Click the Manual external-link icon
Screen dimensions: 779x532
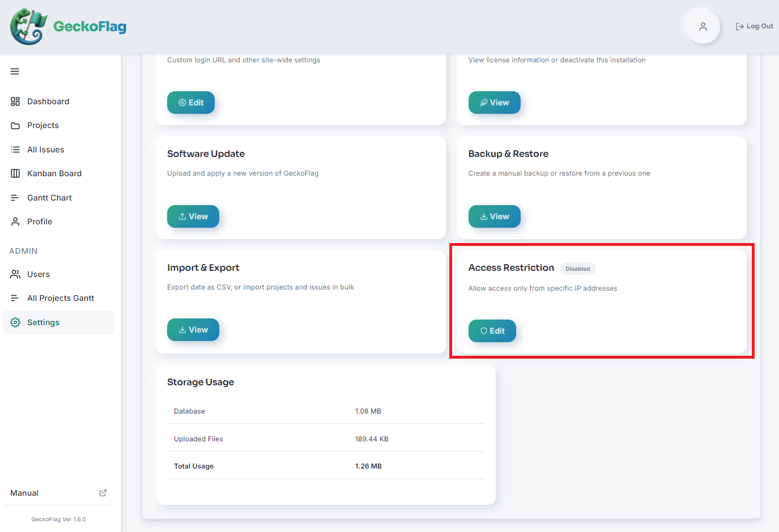103,493
